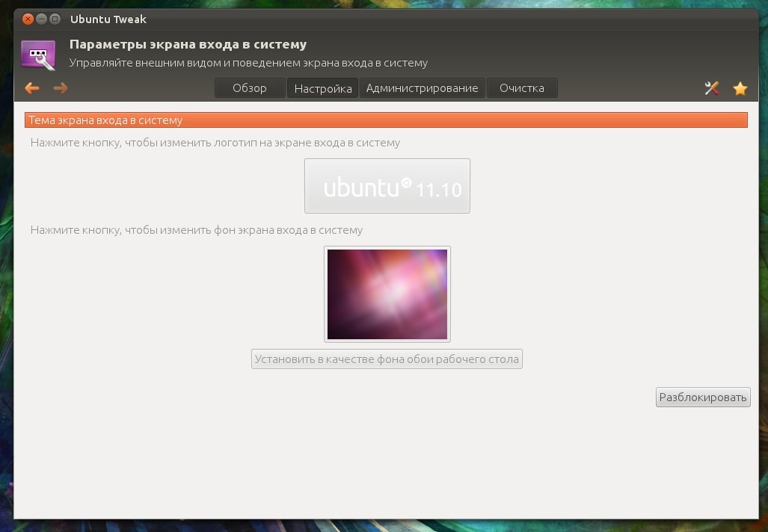The height and width of the screenshot is (532, 768).
Task: Click Установить в качестве фона обои рабочего стола
Action: 387,359
